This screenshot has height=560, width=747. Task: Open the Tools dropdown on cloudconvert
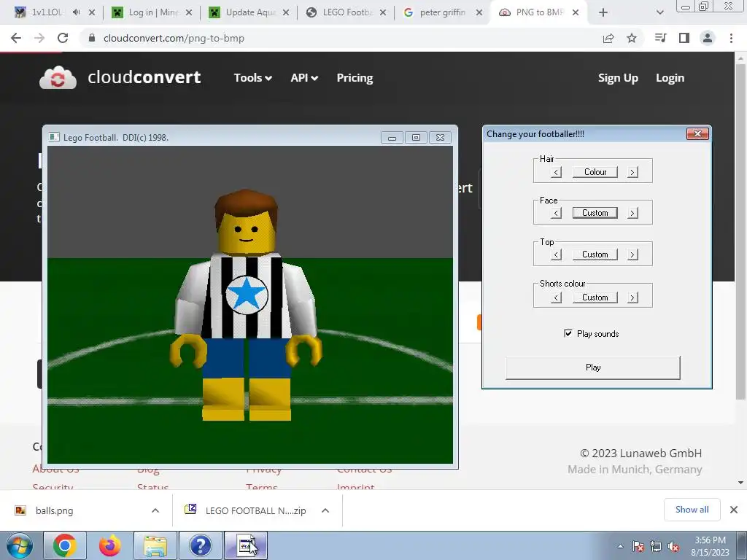click(252, 77)
